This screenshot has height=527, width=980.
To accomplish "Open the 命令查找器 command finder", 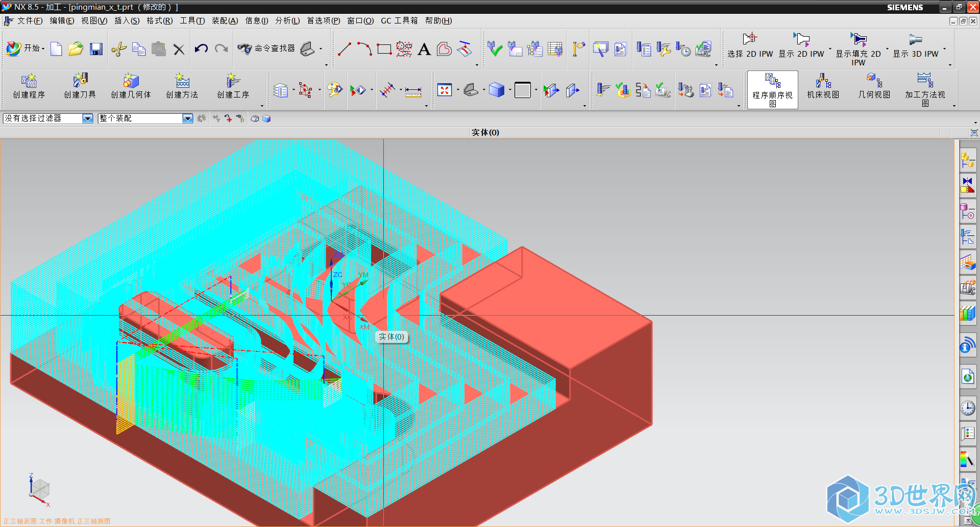I will pos(266,49).
